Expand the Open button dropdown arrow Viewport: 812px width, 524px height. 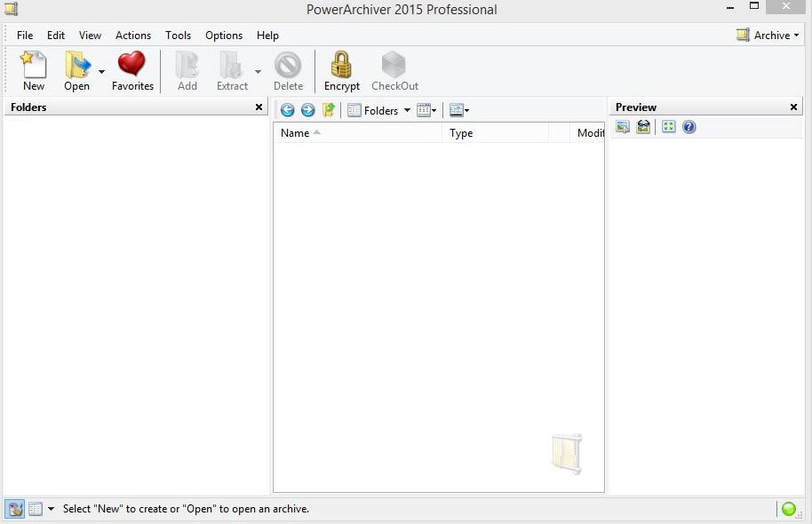click(101, 71)
